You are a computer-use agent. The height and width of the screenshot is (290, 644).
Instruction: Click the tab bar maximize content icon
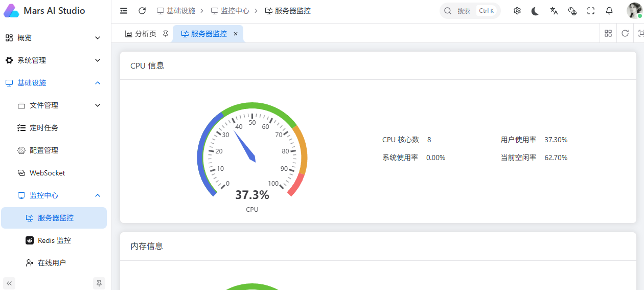[x=640, y=33]
